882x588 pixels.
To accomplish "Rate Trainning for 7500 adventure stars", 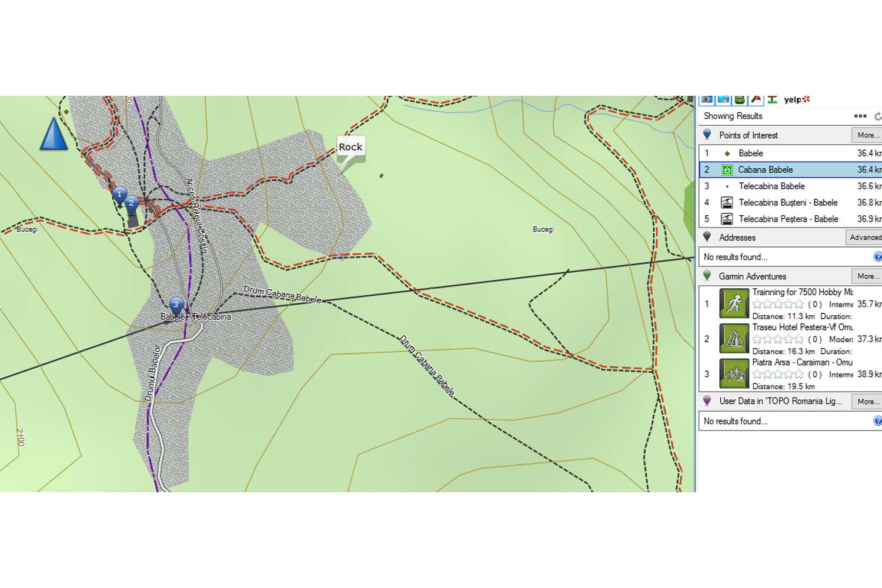I will pyautogui.click(x=777, y=305).
